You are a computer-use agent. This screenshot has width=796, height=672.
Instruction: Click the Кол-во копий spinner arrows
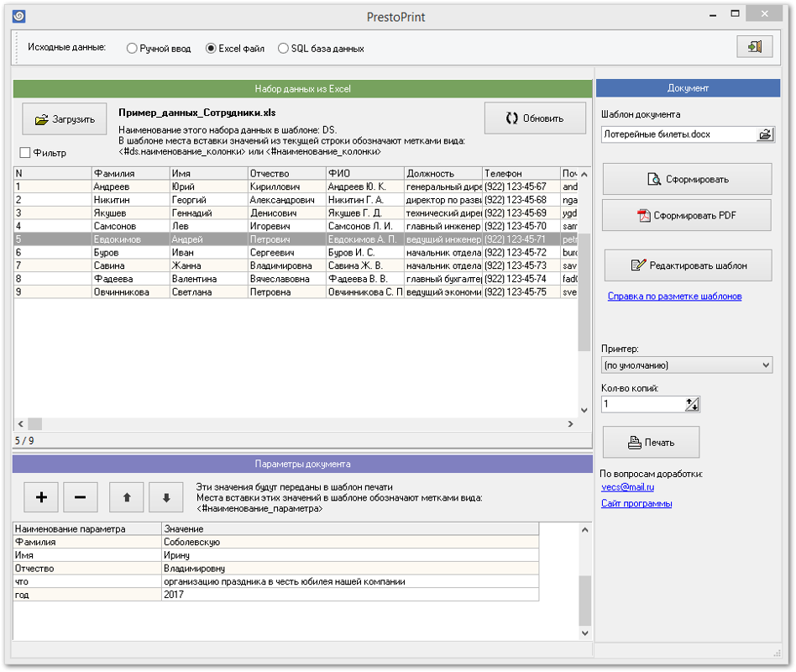pos(692,405)
